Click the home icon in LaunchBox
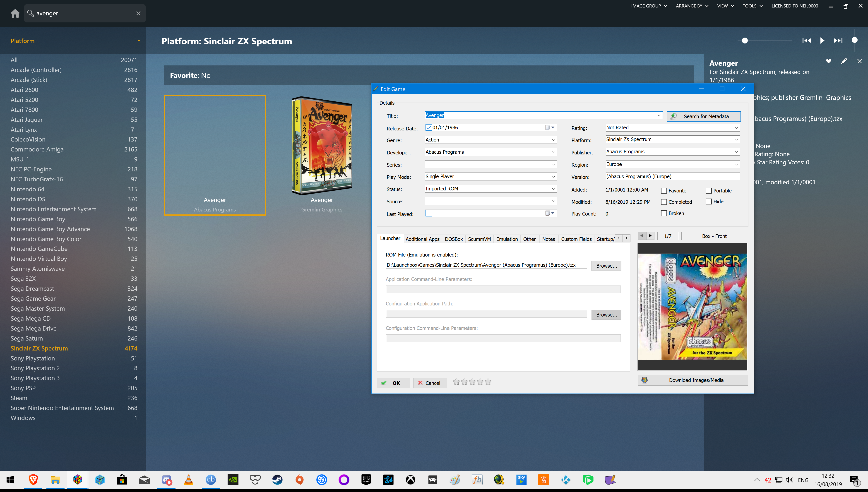The image size is (868, 492). (15, 13)
